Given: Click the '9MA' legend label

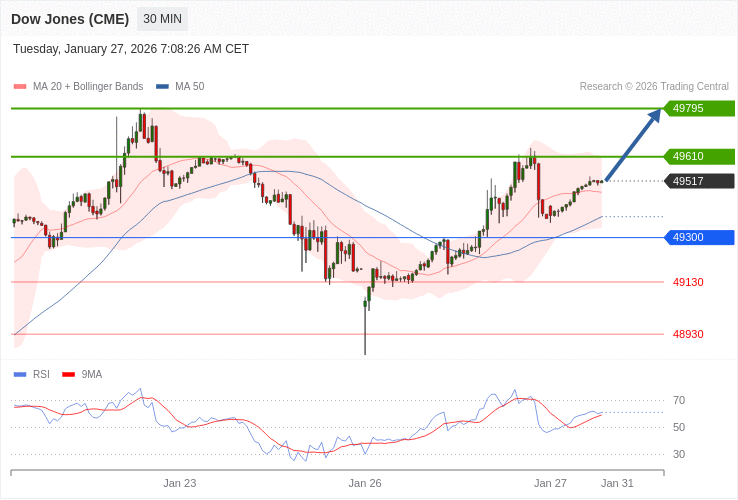Looking at the screenshot, I should 92,375.
